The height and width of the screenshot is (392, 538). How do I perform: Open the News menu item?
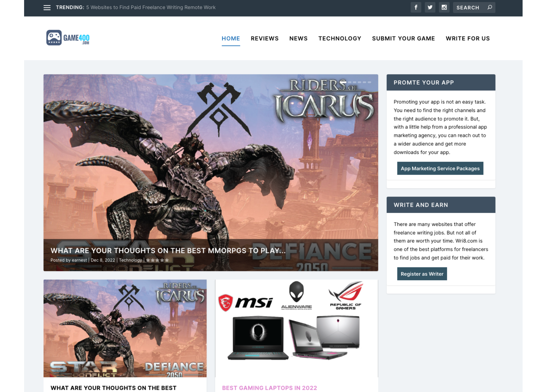[x=298, y=38]
